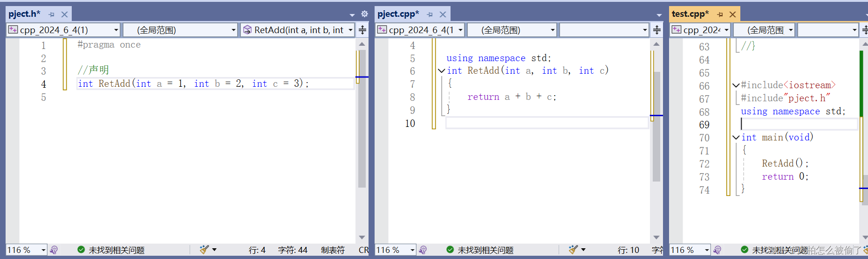Image resolution: width=868 pixels, height=259 pixels.
Task: Collapse the main function in test.cpp
Action: (736, 138)
